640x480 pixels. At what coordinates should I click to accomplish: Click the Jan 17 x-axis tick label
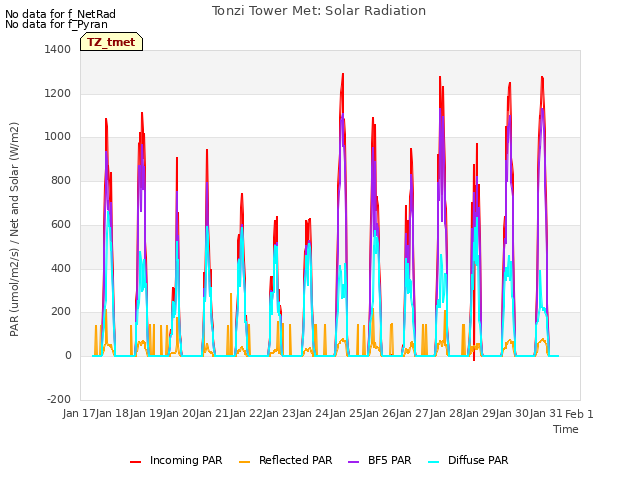pos(80,413)
